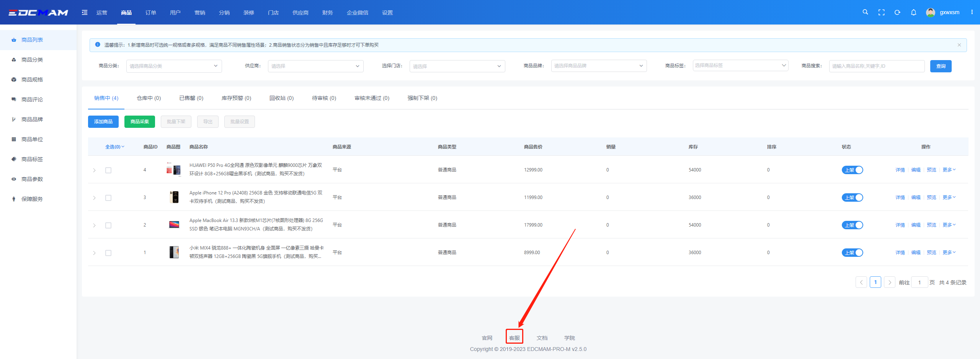Collapse sidebar with the menu fold icon
The width and height of the screenshot is (980, 359).
point(85,13)
